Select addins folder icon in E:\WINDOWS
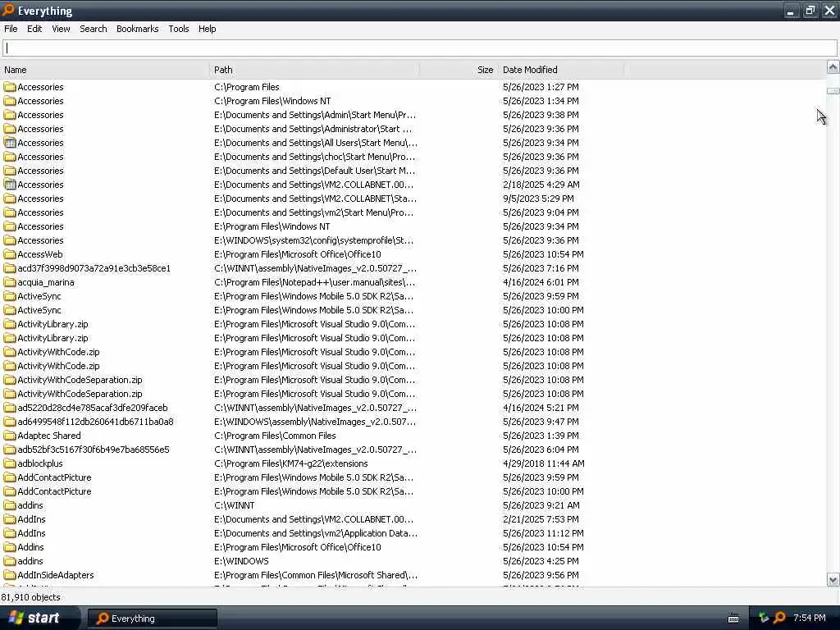 tap(10, 561)
